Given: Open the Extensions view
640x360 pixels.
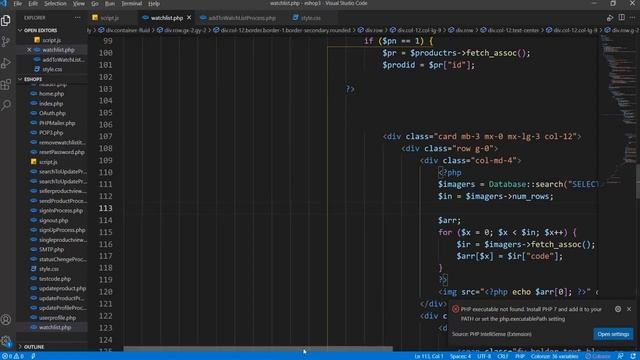Looking at the screenshot, I should pos(6,84).
